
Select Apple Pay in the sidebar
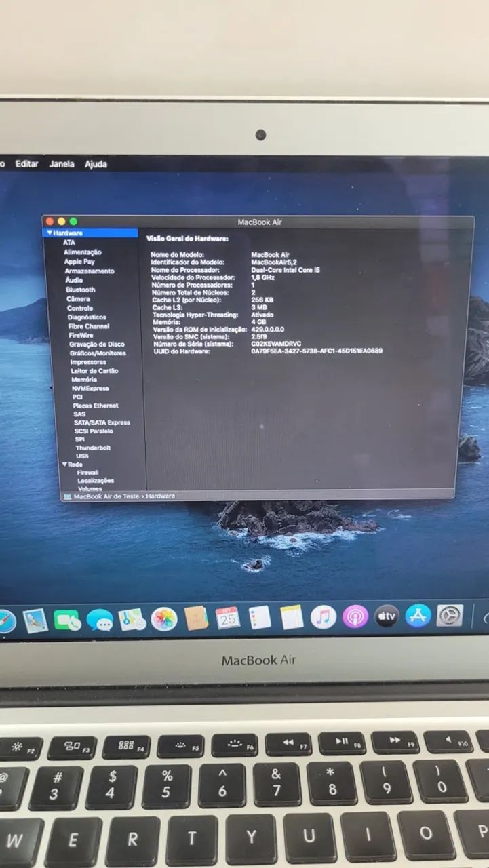pyautogui.click(x=79, y=261)
